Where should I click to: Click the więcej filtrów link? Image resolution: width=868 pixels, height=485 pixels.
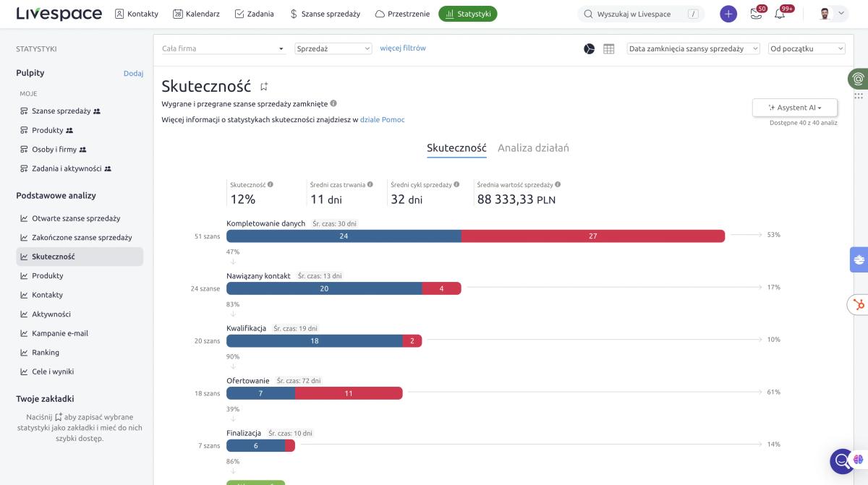pos(403,48)
